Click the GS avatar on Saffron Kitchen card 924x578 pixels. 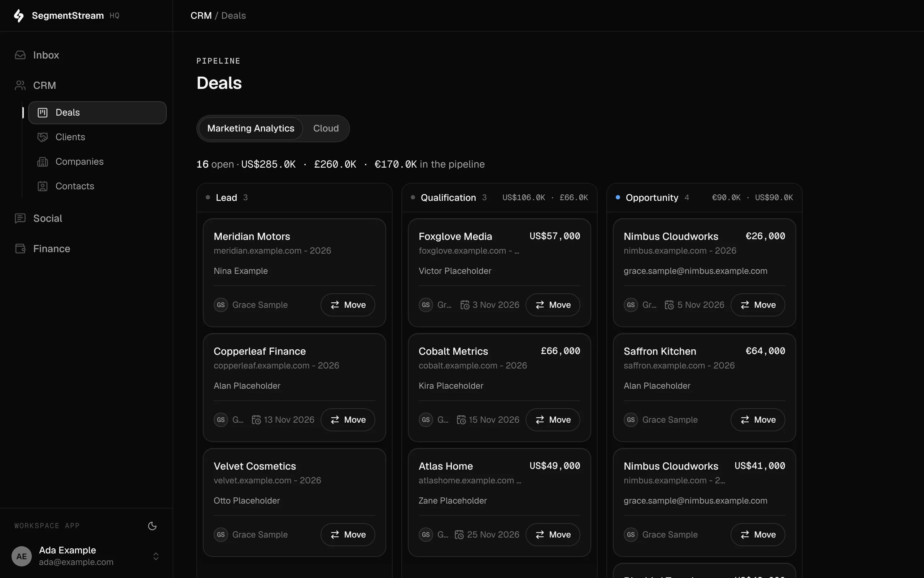[631, 420]
